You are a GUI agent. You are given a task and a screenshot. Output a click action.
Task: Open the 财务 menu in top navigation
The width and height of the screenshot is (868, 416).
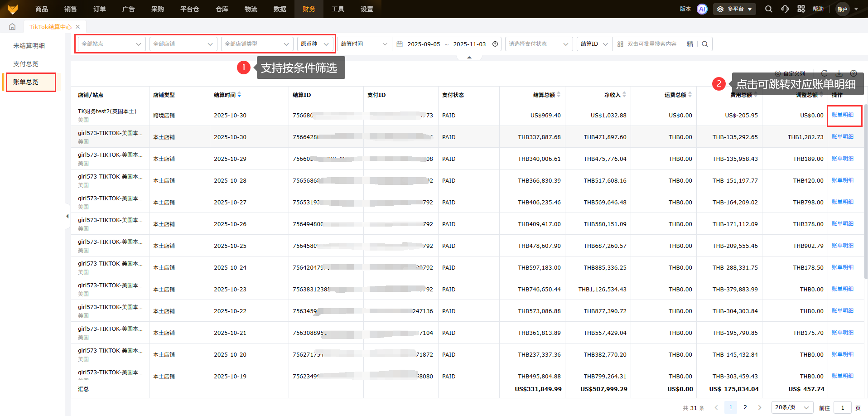pos(309,9)
